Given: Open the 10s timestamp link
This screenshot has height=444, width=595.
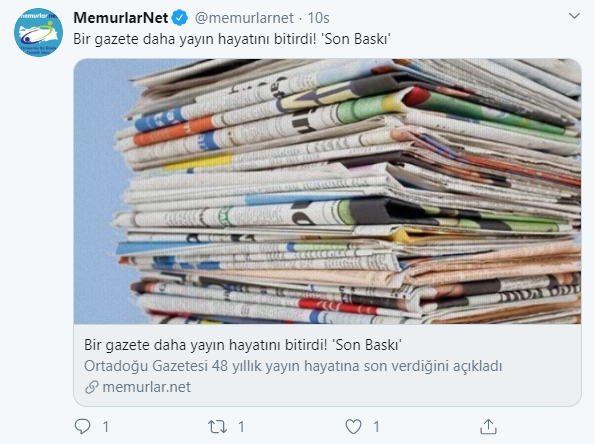Looking at the screenshot, I should click(318, 18).
